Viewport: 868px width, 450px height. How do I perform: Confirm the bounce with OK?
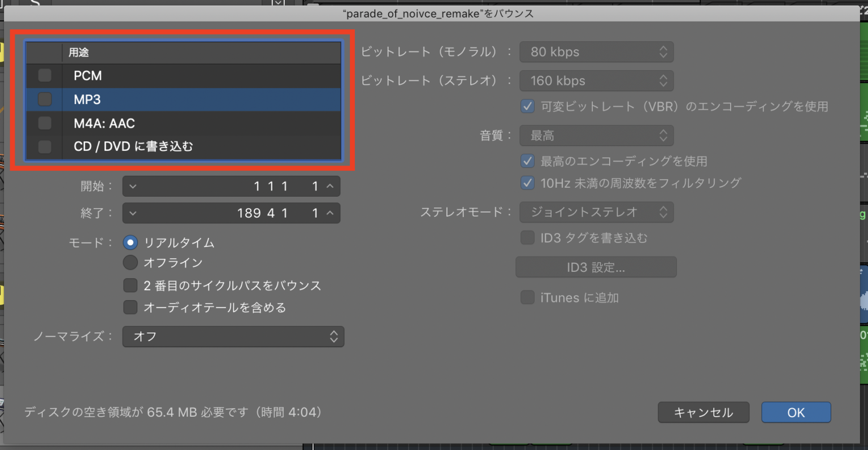pos(796,412)
